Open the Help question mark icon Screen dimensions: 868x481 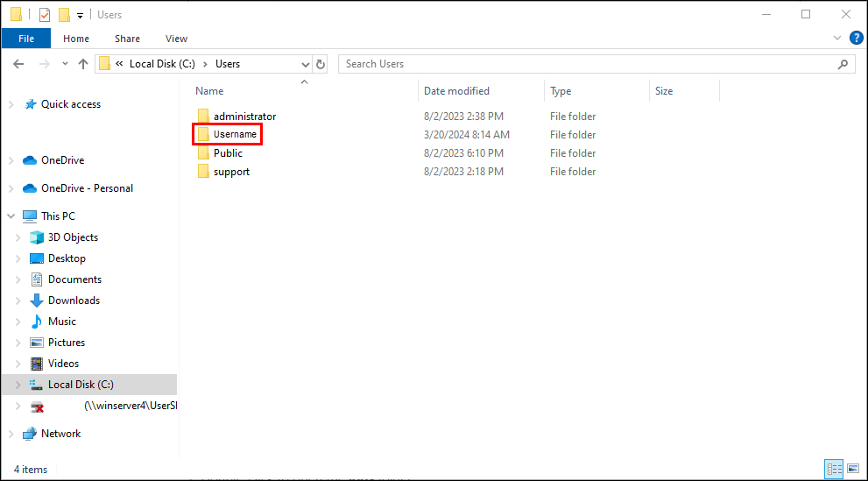pos(856,39)
